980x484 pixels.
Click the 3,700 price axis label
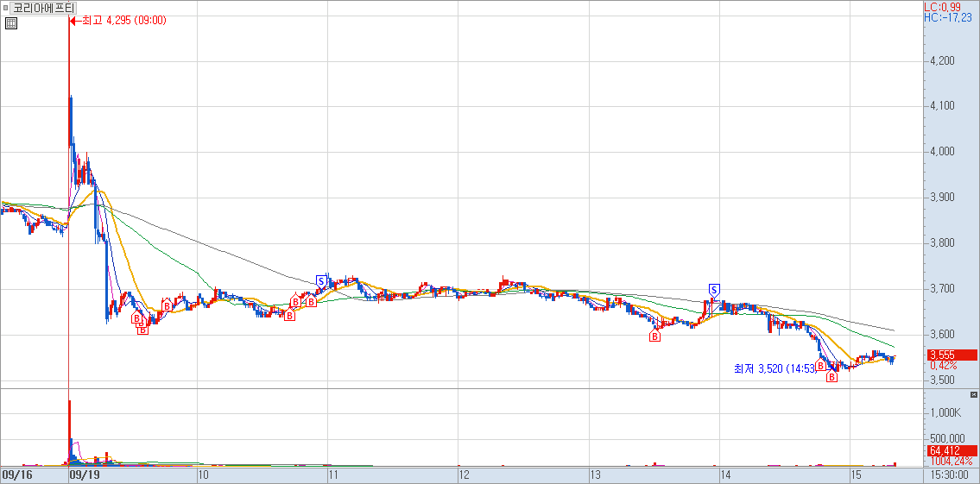point(942,289)
